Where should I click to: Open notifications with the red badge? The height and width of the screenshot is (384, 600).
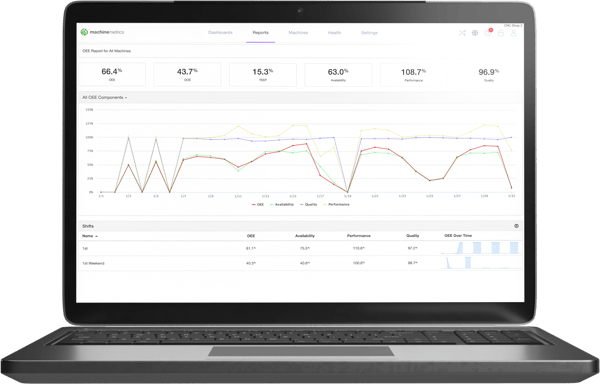click(488, 33)
